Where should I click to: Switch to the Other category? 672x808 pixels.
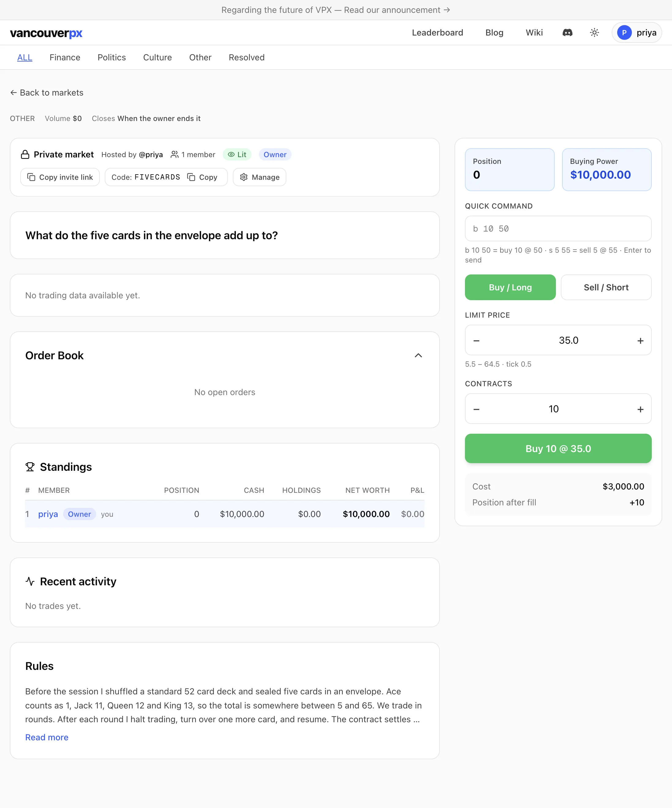click(200, 57)
